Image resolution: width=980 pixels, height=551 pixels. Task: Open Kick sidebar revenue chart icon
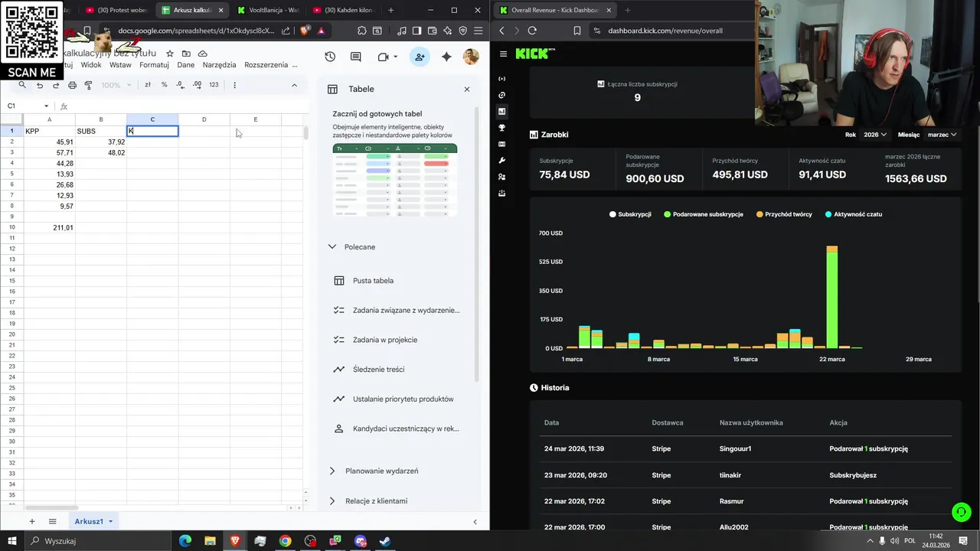point(502,112)
